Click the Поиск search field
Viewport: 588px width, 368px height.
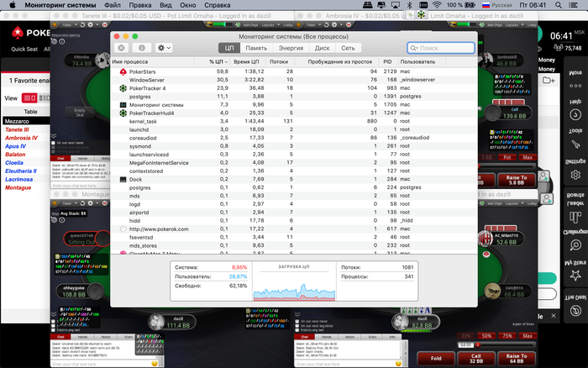coord(441,48)
